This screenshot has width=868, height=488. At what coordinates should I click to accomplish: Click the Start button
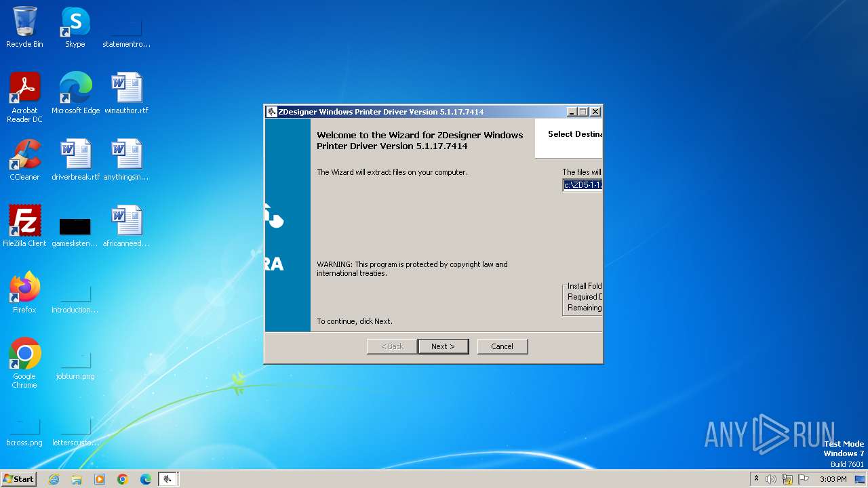[19, 479]
